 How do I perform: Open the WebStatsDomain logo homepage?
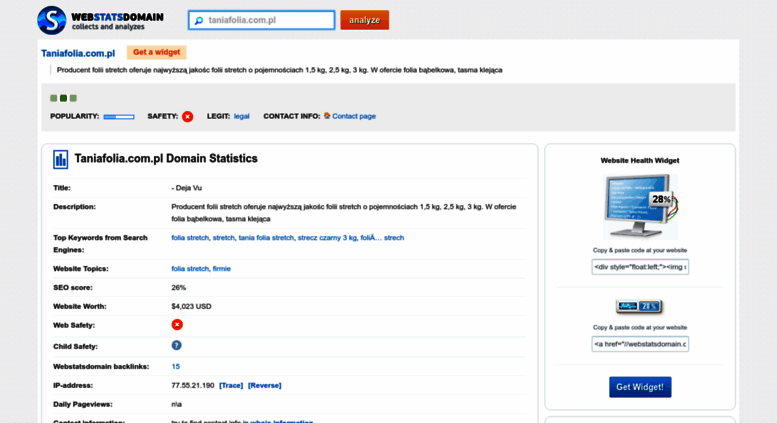coord(101,20)
